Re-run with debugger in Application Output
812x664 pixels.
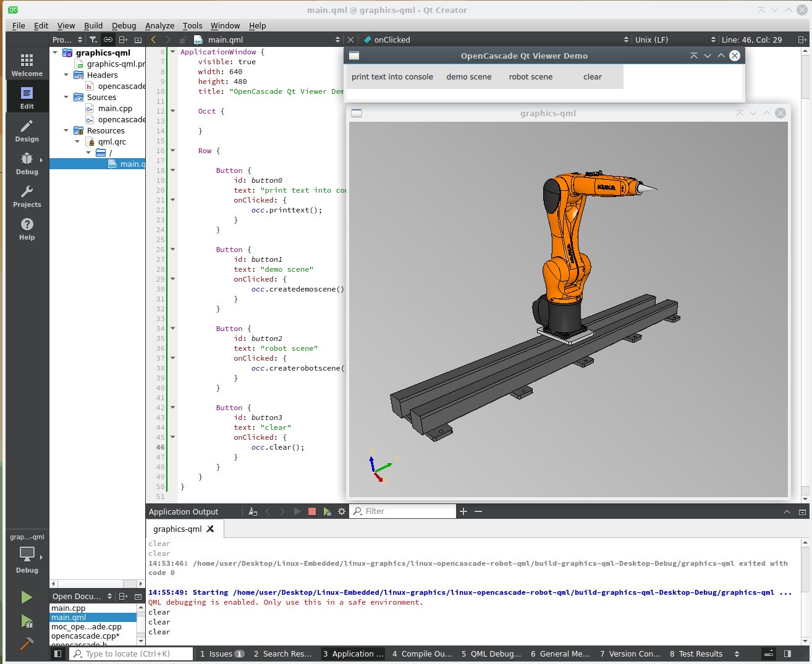pos(327,511)
